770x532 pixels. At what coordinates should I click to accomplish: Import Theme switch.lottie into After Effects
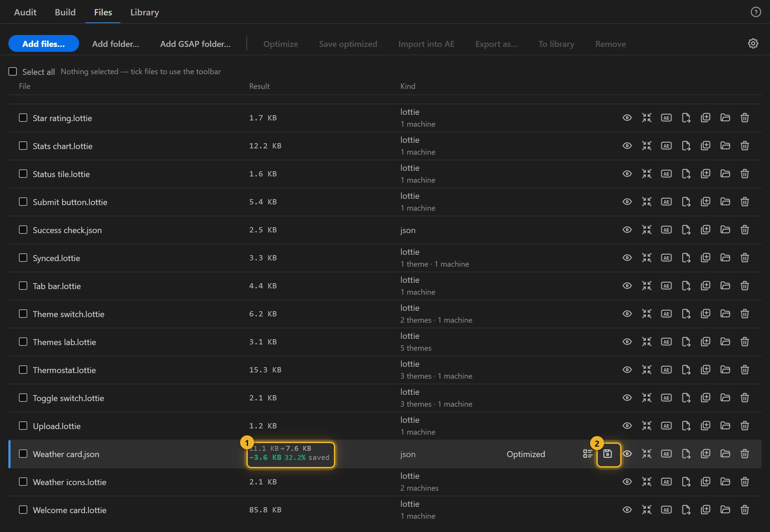666,314
